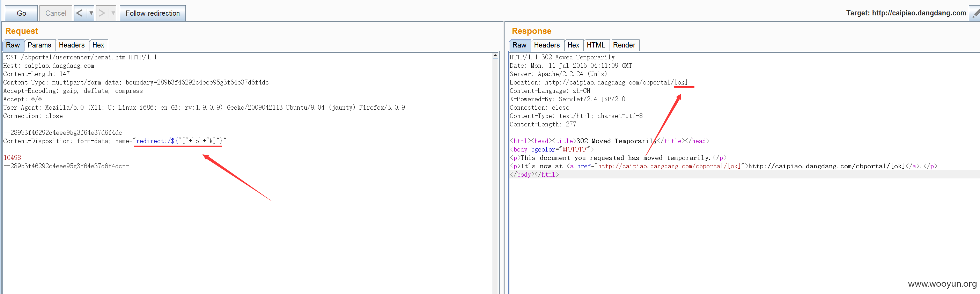Click the request pane scroll-up arrow
The image size is (980, 294).
495,56
